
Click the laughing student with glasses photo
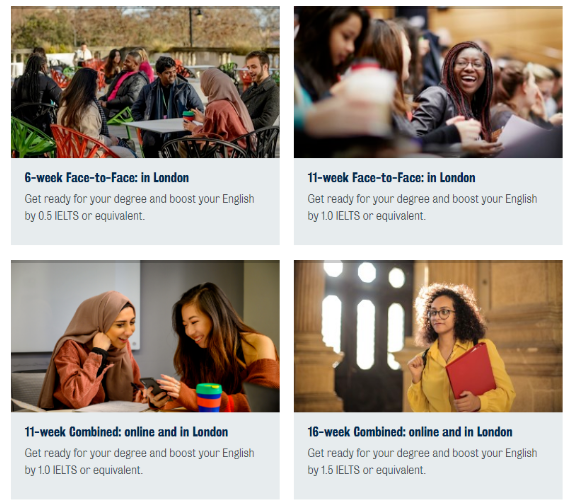pos(428,82)
